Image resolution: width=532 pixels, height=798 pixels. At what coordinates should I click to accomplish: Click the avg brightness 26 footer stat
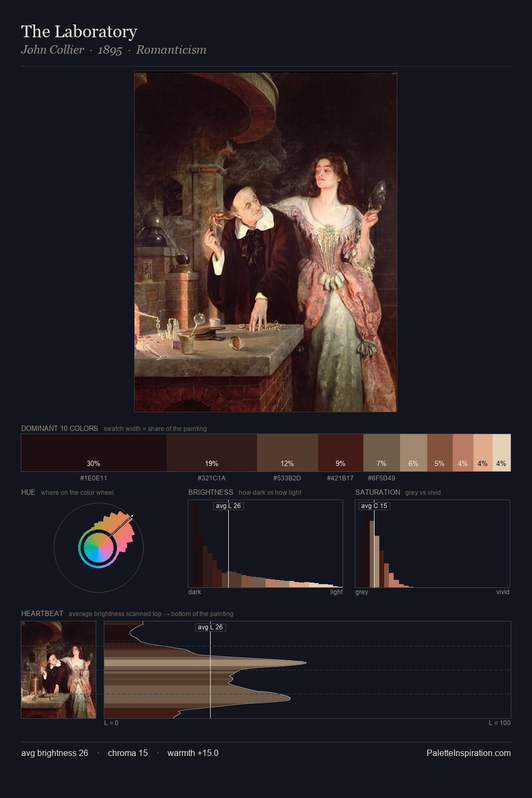coord(55,753)
